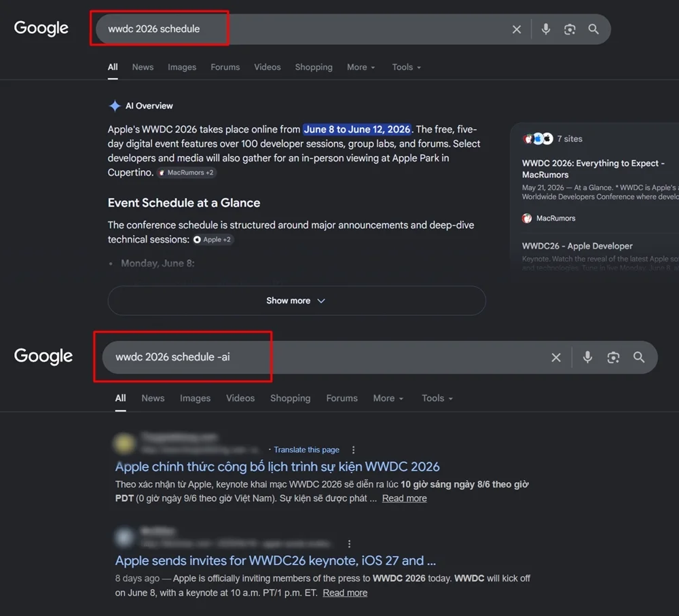Viewport: 679px width, 616px height.
Task: Switch to Forums tab in top results
Action: tap(225, 67)
